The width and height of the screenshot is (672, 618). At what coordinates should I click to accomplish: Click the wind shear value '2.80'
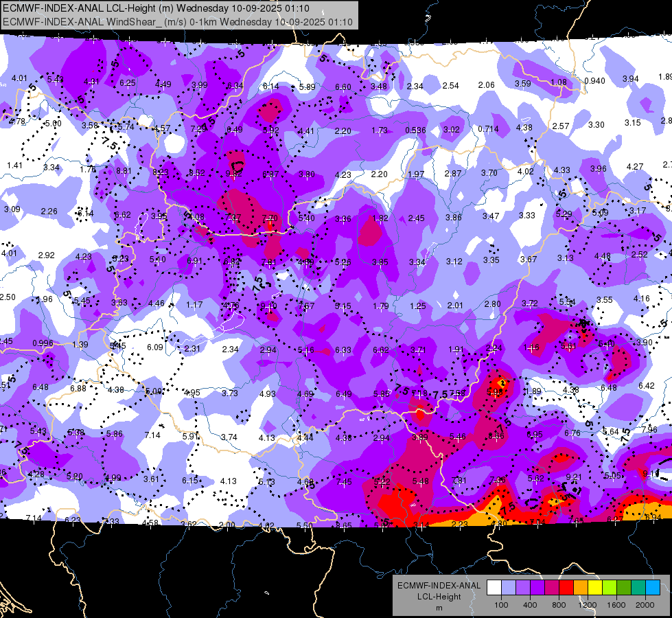492,304
